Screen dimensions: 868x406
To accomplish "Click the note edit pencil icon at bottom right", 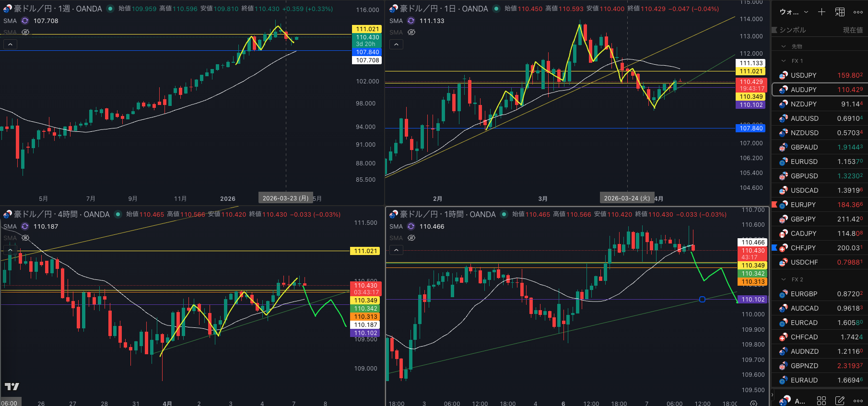I will click(x=840, y=401).
